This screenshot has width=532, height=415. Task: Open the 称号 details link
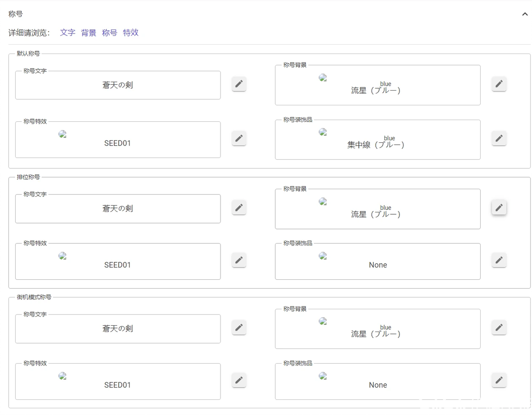tap(110, 33)
